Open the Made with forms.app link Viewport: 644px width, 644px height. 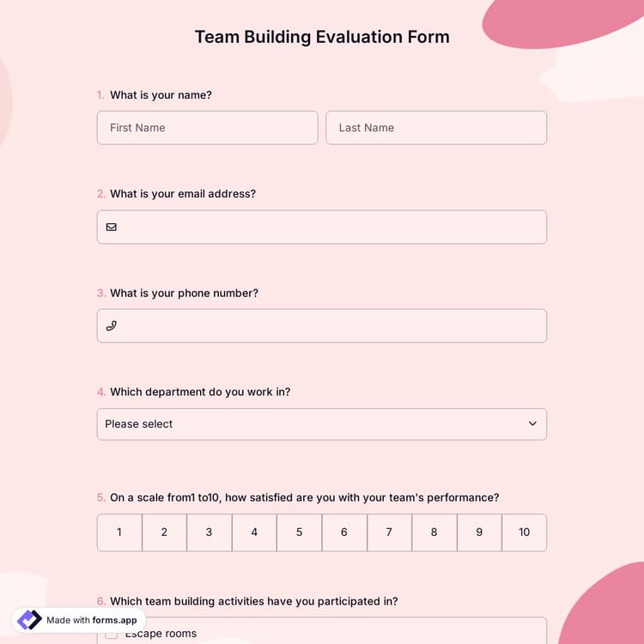click(x=91, y=620)
